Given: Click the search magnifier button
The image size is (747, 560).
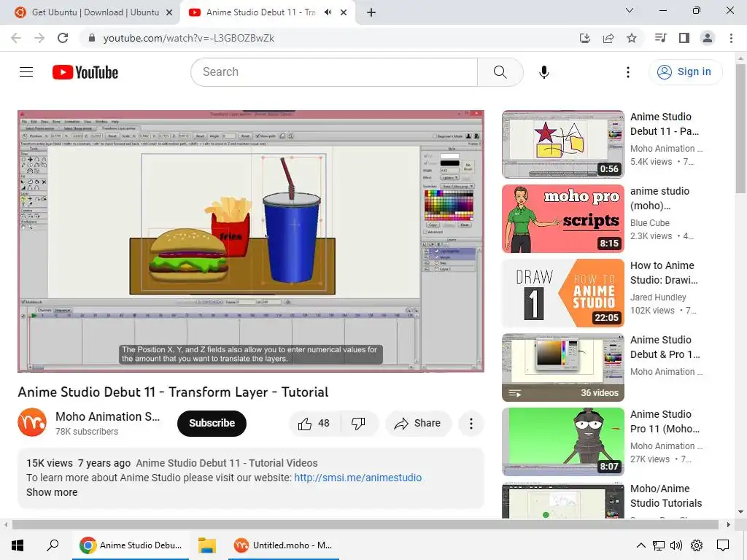Looking at the screenshot, I should tap(500, 72).
